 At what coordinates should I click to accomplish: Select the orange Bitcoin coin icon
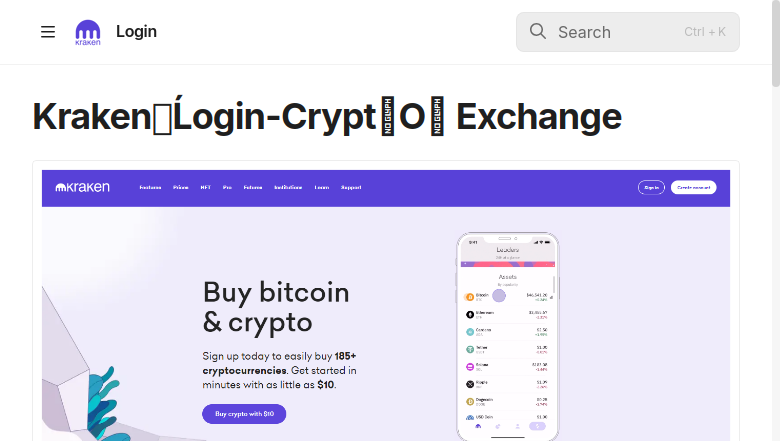pos(470,297)
